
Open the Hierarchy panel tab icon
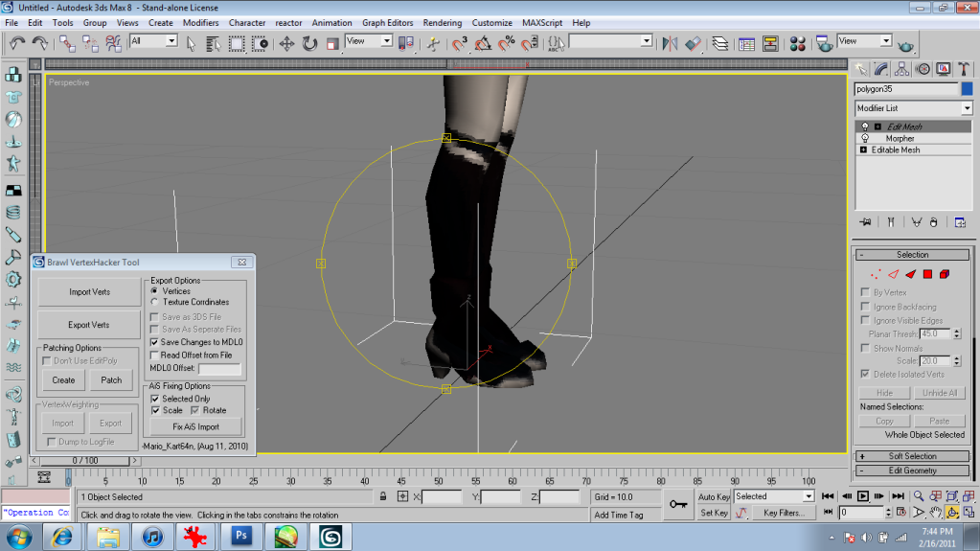[x=901, y=69]
